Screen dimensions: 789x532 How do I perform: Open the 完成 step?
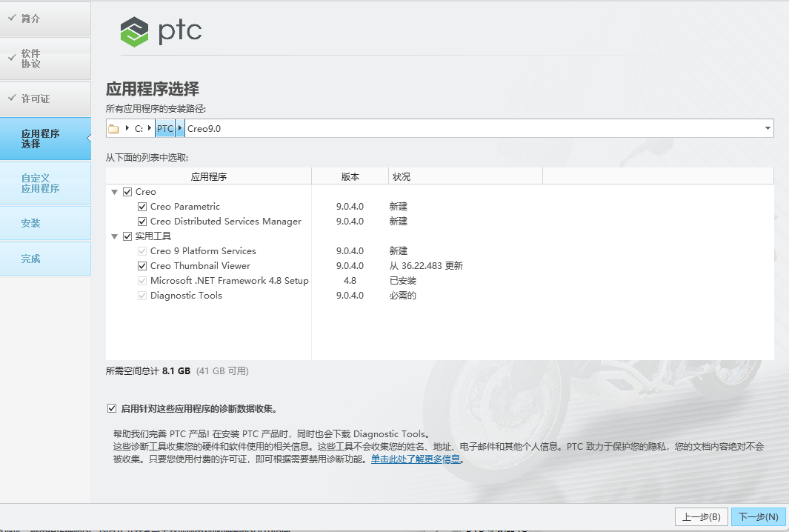point(45,259)
